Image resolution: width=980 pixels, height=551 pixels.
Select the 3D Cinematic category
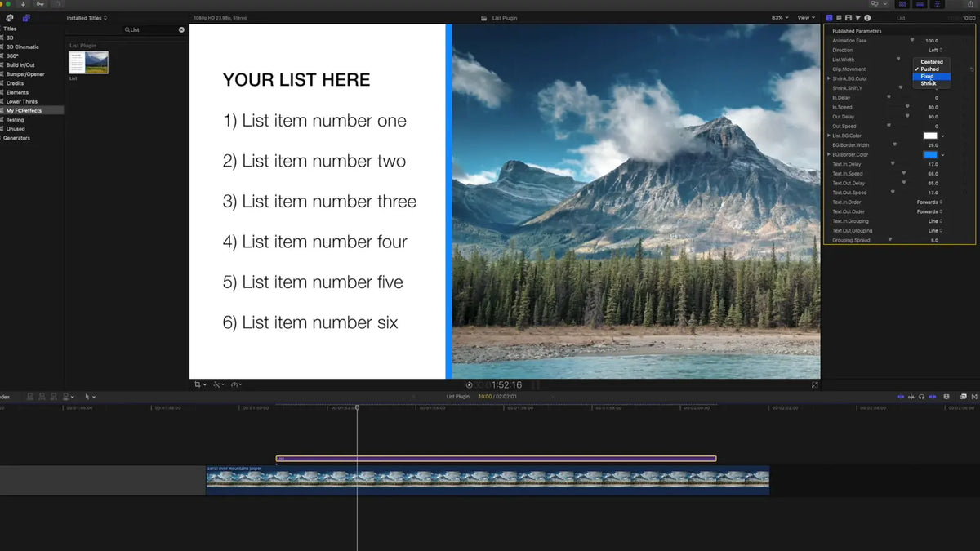[x=22, y=47]
